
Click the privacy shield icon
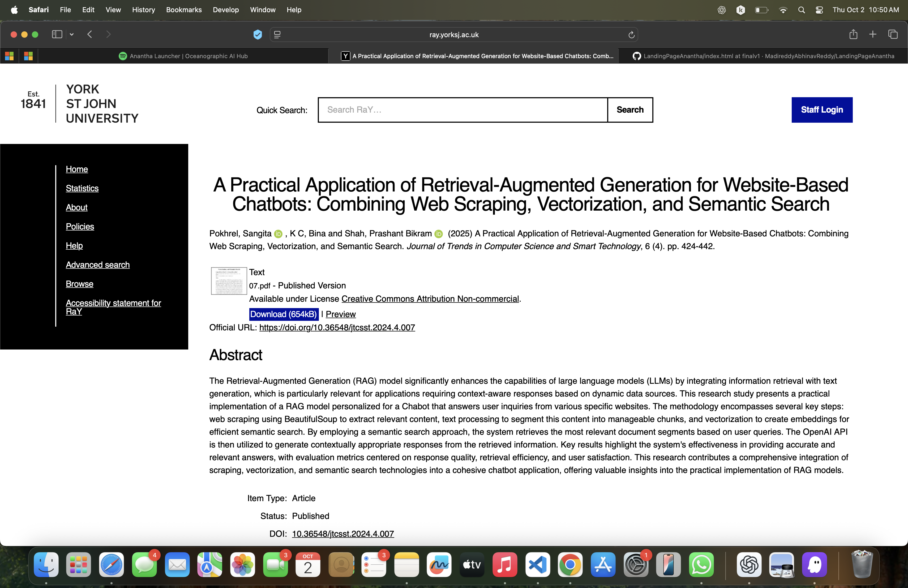pyautogui.click(x=258, y=35)
